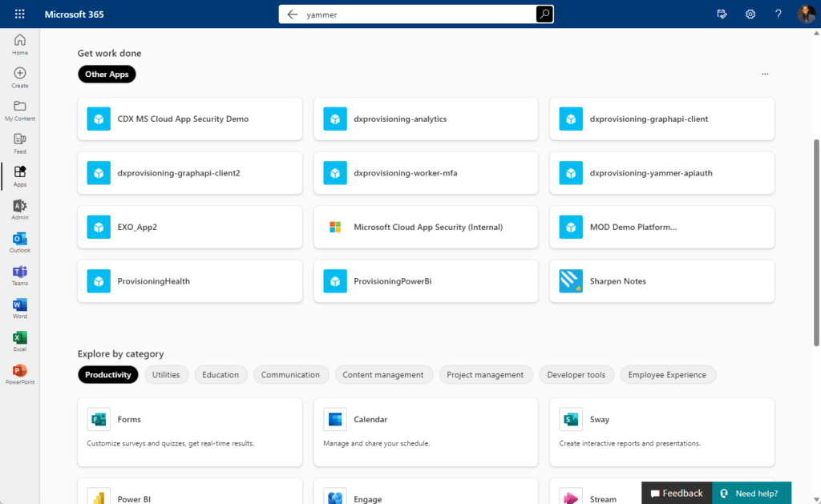
Task: Click the search magnifier button
Action: [x=544, y=14]
